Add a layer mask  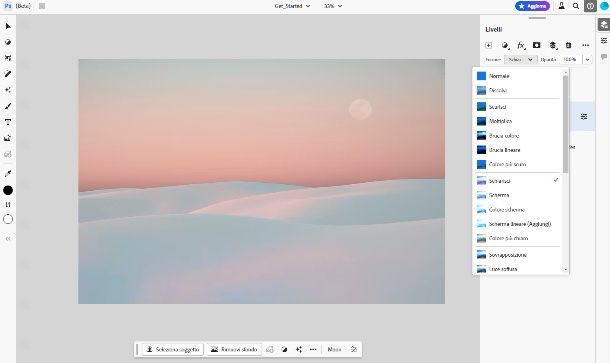coord(536,46)
